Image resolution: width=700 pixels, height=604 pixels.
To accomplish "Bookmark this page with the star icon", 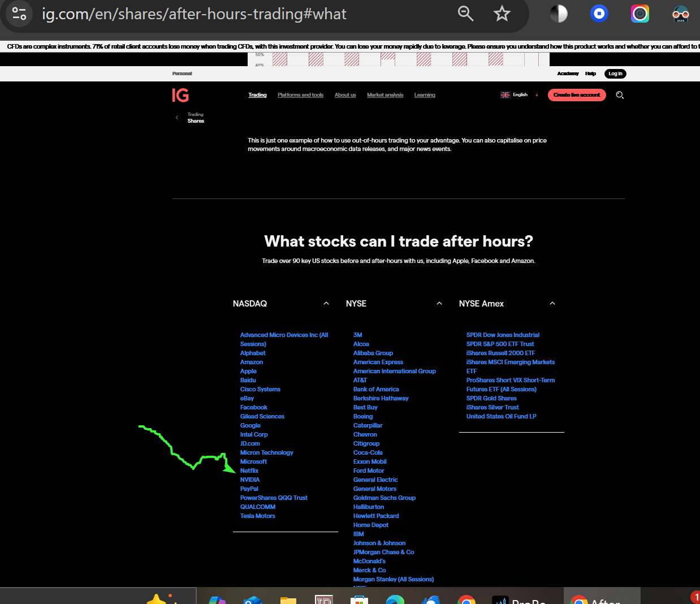I will point(502,14).
